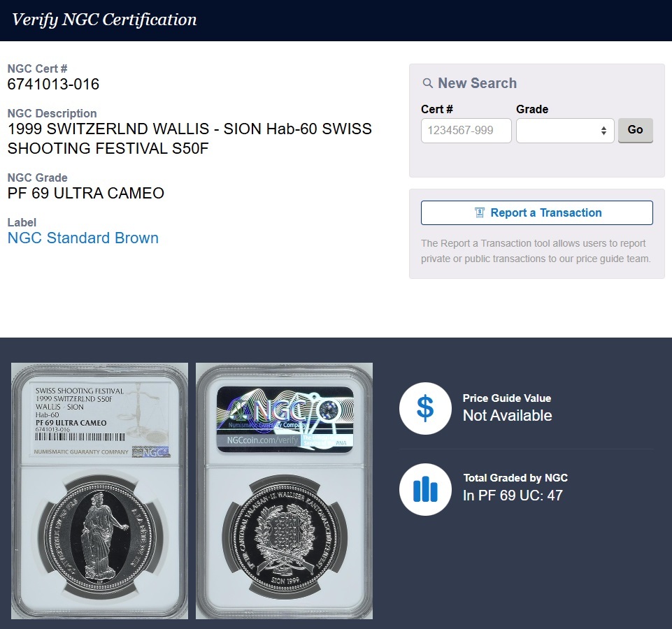Image resolution: width=672 pixels, height=629 pixels.
Task: Click the barcode on the slab label
Action: click(x=80, y=437)
